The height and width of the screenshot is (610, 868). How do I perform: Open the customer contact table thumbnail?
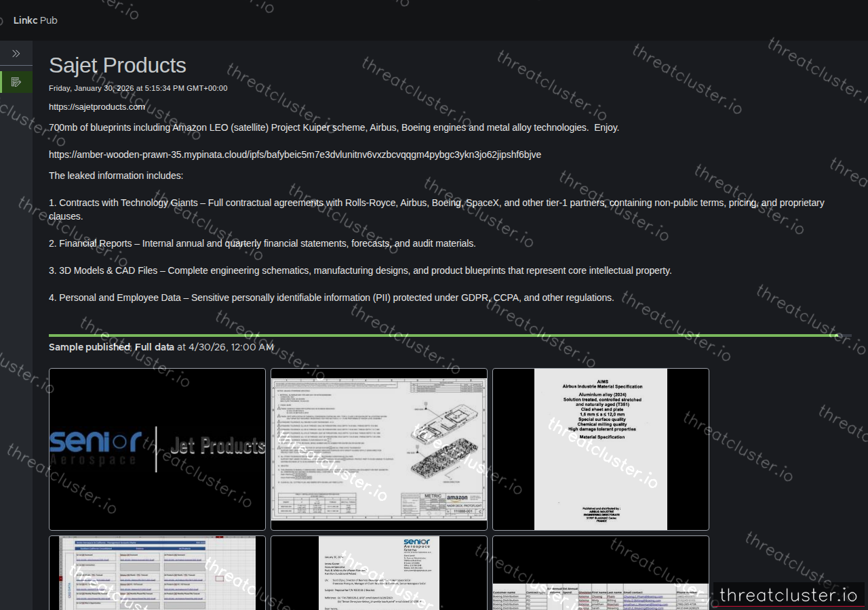coord(601,573)
